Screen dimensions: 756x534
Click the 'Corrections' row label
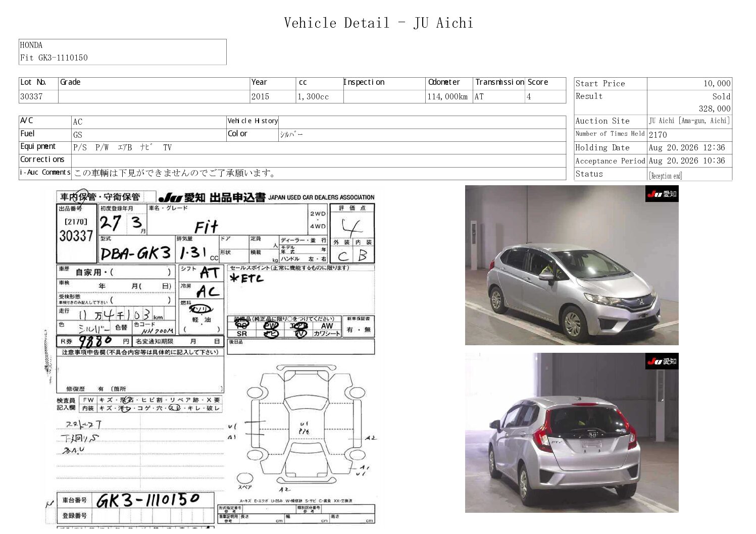(x=42, y=159)
